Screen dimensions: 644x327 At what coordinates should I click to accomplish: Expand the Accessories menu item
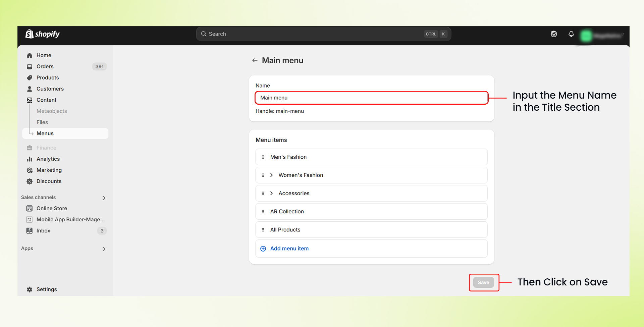271,193
